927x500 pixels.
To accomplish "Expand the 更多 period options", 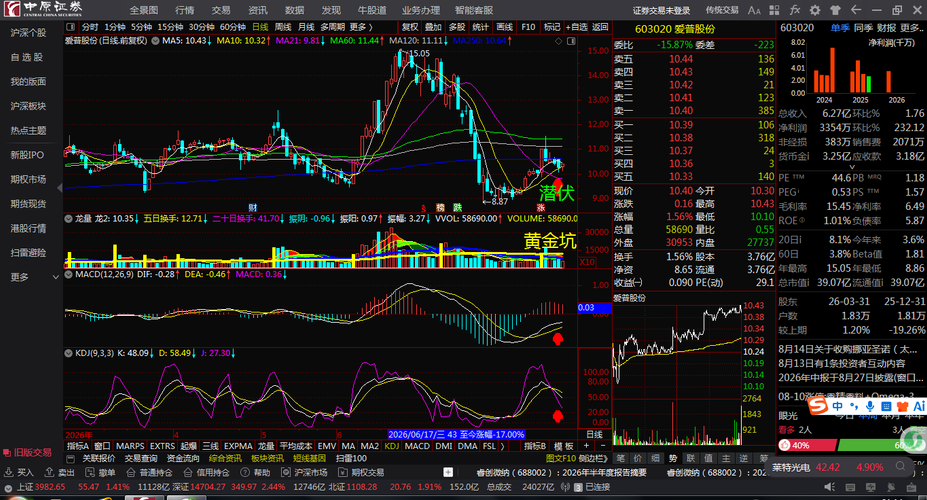I will coord(361,27).
